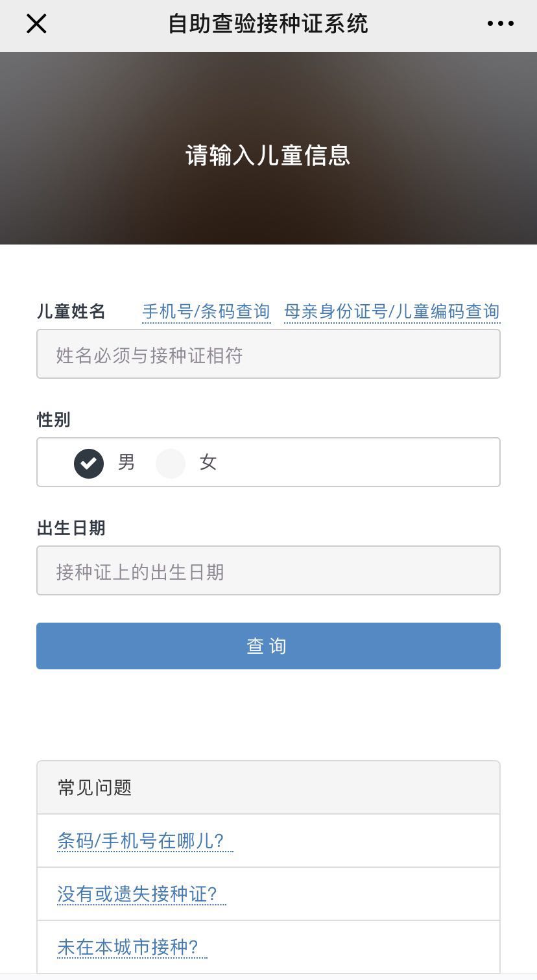Click the 请输入儿童信息 banner heading
Screen dimensions: 537x980
click(x=268, y=156)
